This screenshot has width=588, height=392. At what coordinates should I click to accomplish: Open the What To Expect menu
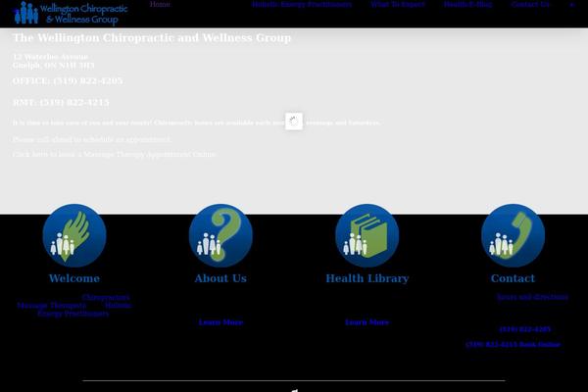tap(398, 4)
